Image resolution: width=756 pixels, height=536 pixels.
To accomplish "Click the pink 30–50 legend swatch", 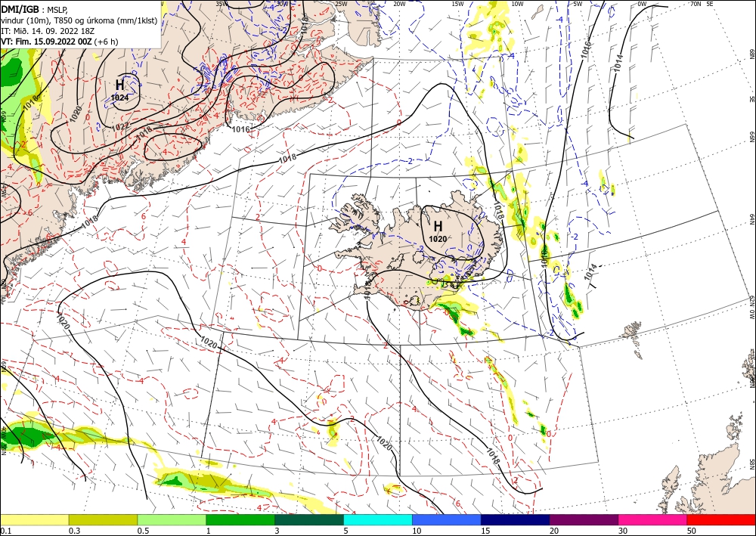I will click(x=653, y=519).
